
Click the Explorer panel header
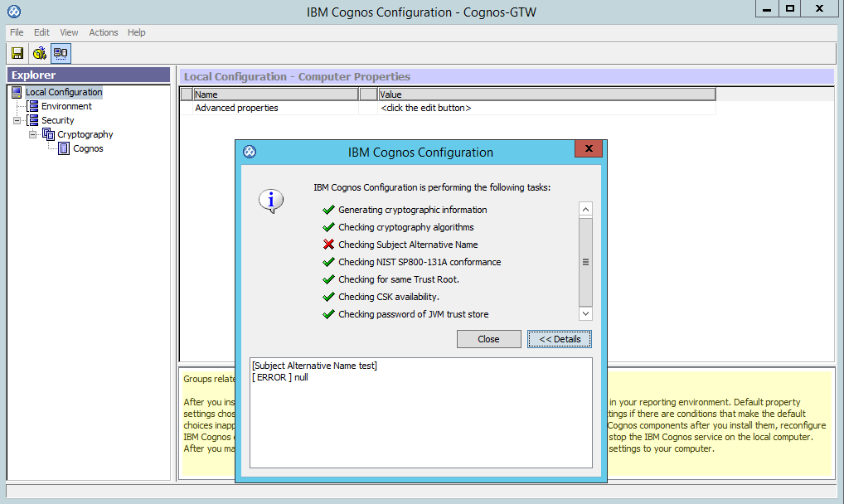[x=88, y=75]
